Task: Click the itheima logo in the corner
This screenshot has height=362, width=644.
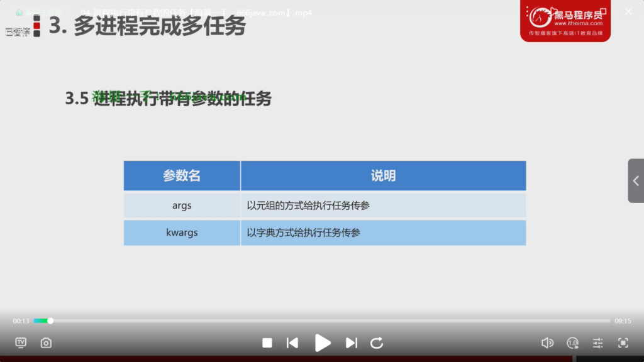Action: (x=565, y=21)
